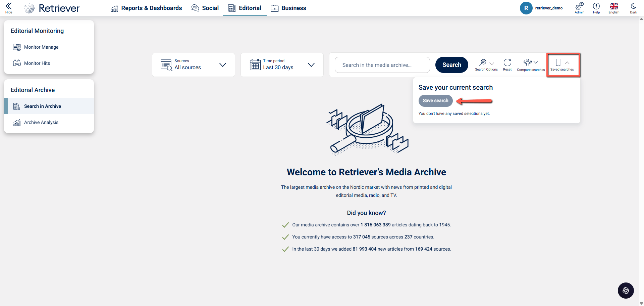Click the Search in Archive document icon
Viewport: 644px width, 306px height.
(17, 106)
